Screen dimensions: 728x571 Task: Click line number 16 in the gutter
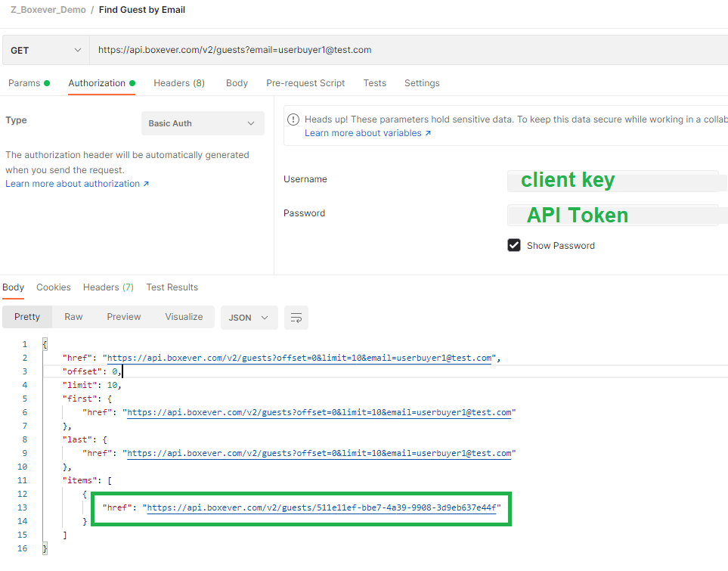point(22,548)
